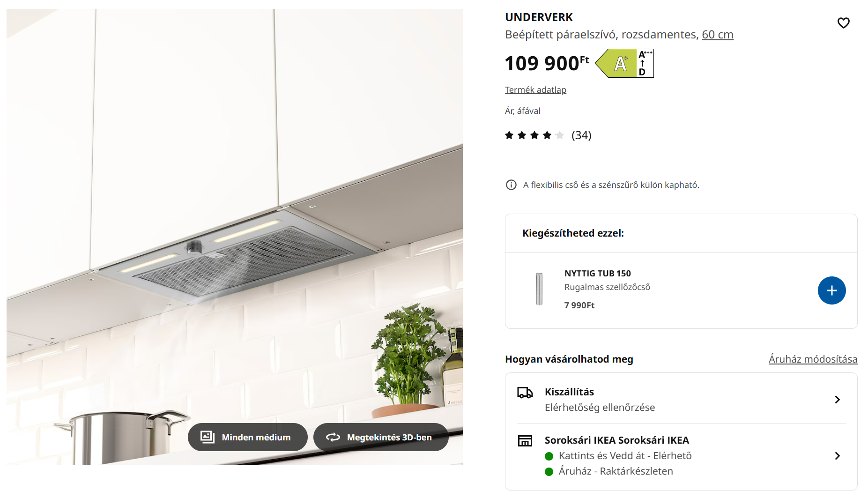Open the energy class A+ label
This screenshot has height=498, width=868.
pos(624,63)
